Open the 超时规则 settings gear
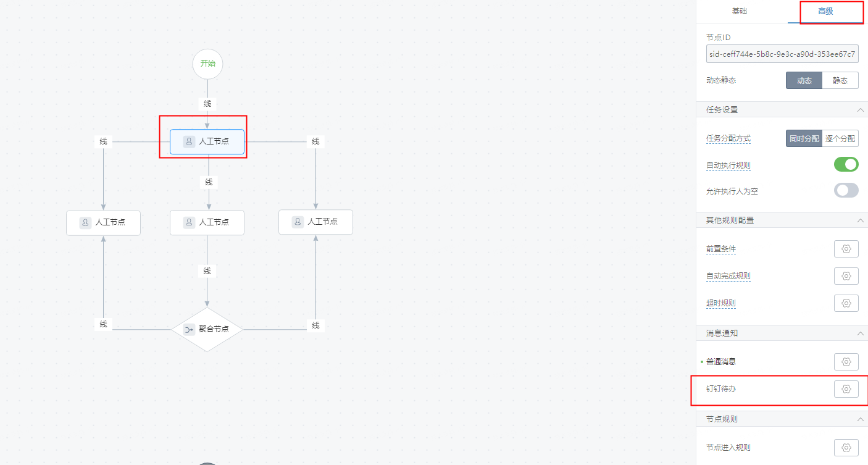This screenshot has height=465, width=868. (x=846, y=303)
